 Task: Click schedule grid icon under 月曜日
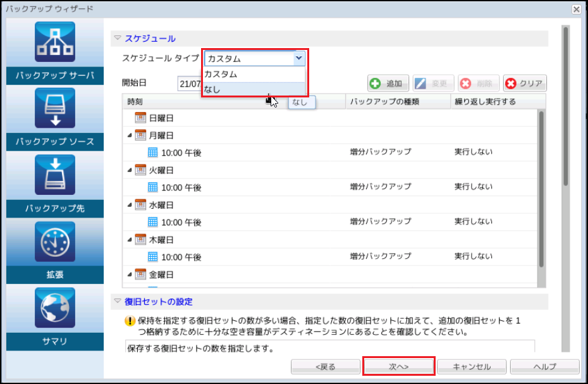(x=152, y=152)
